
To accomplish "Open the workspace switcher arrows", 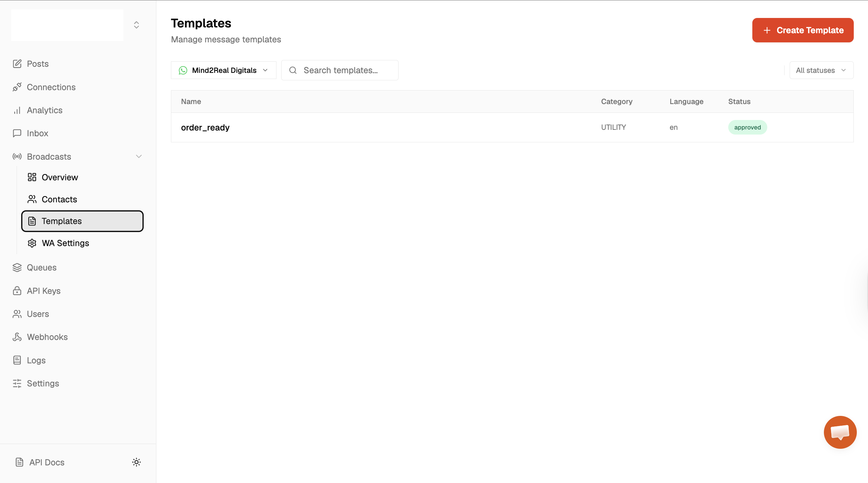I will (136, 25).
